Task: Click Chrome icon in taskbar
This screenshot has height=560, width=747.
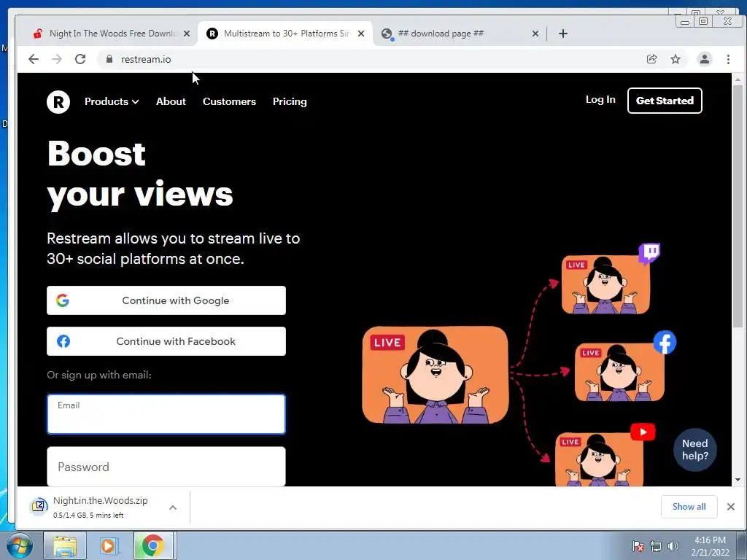Action: [152, 545]
